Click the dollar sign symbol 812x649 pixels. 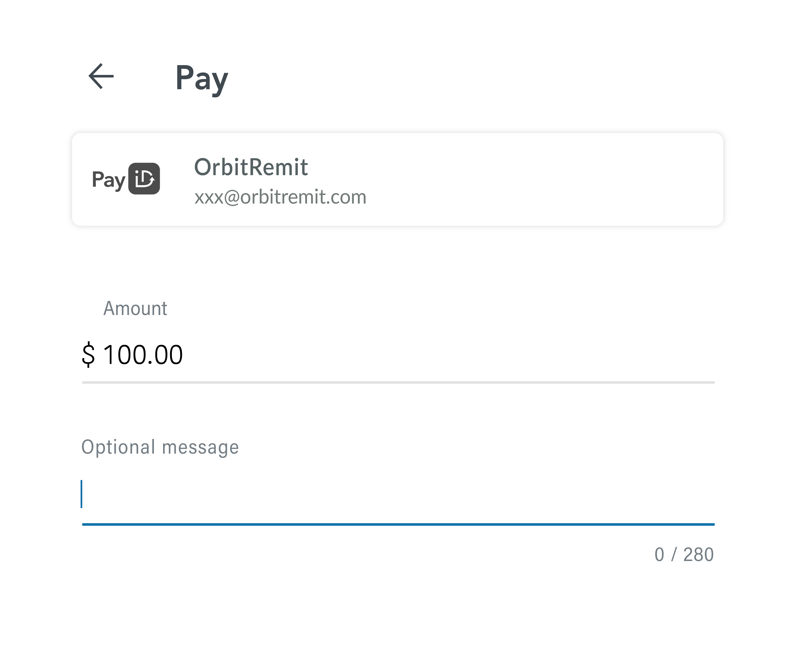tap(88, 354)
